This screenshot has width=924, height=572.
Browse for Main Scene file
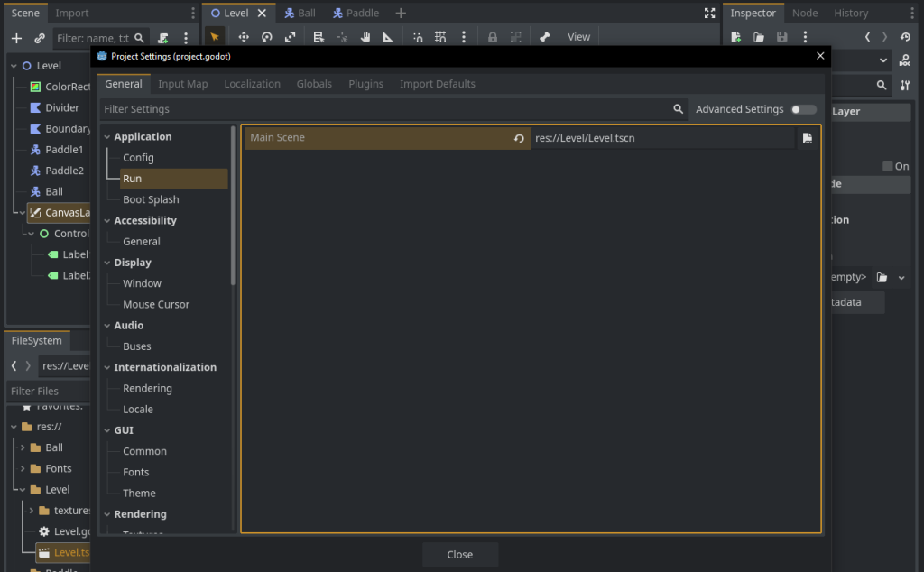click(x=808, y=138)
